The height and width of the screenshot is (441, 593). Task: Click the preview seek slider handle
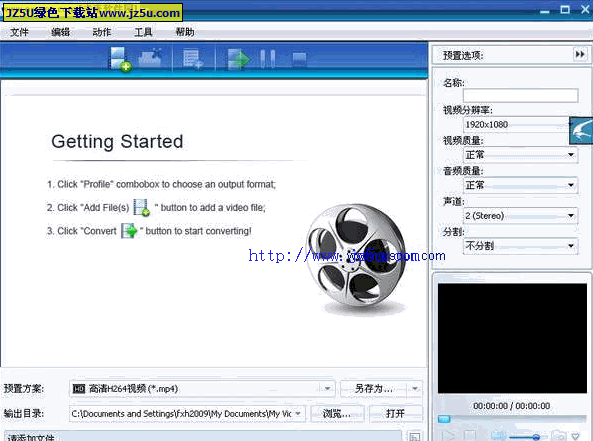[x=444, y=419]
